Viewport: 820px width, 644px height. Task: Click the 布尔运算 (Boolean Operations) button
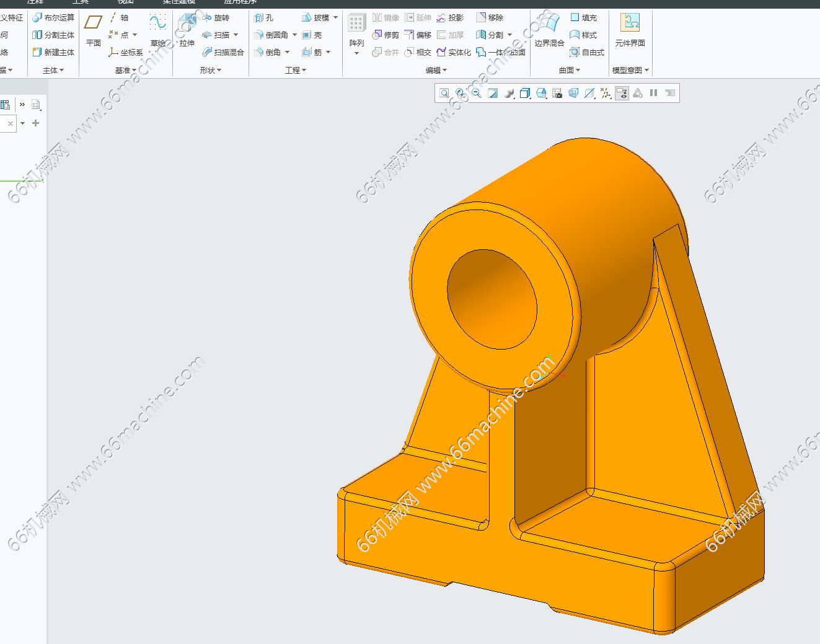(x=53, y=18)
